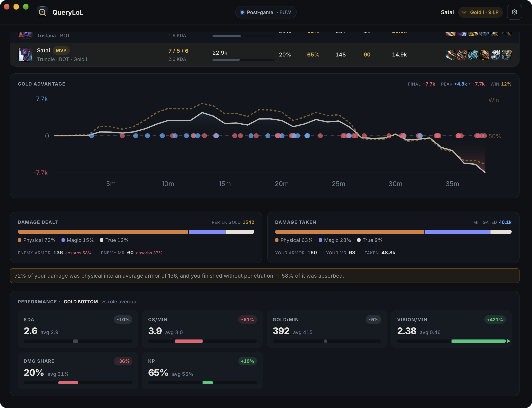
Task: Open settings via the gear icon
Action: click(514, 12)
